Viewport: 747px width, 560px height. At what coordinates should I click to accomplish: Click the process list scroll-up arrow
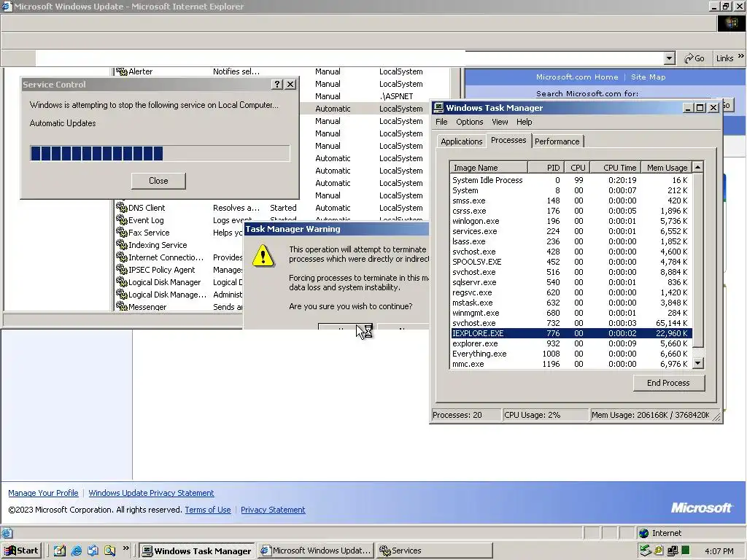pos(697,167)
